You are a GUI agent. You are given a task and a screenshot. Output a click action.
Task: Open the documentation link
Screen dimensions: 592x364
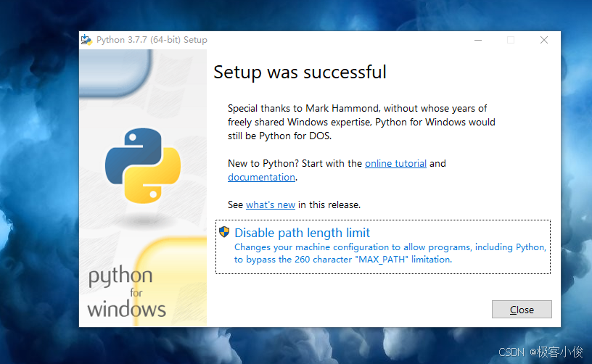coord(261,177)
